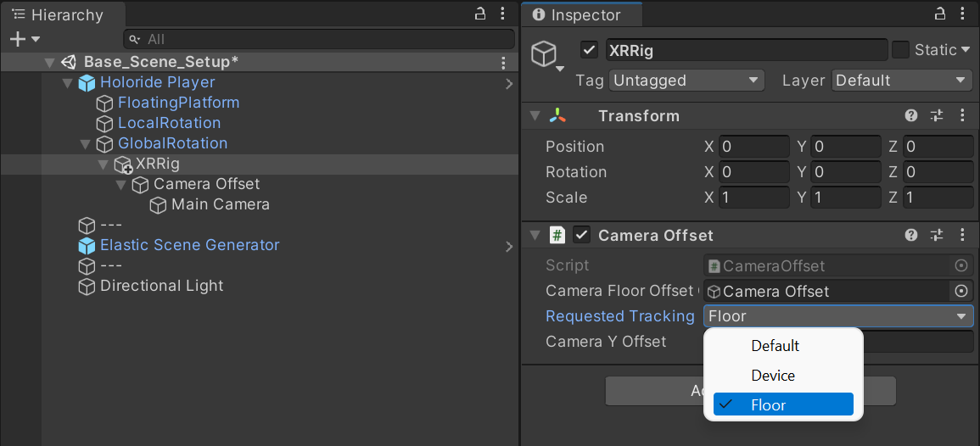980x446 pixels.
Task: Click the Rotation Y value field
Action: [x=846, y=172]
